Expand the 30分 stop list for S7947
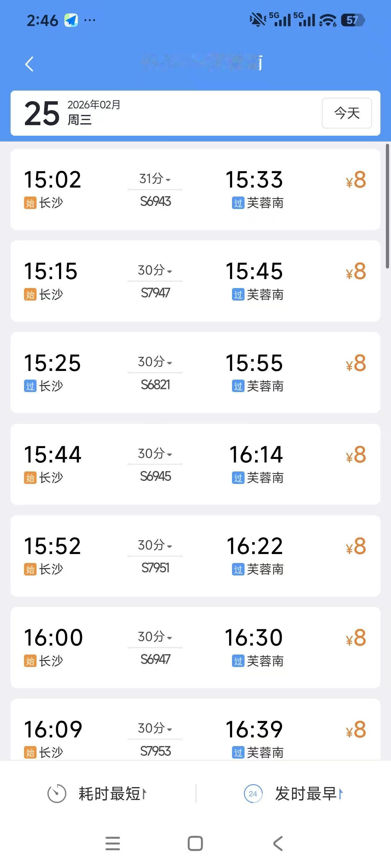 (155, 270)
